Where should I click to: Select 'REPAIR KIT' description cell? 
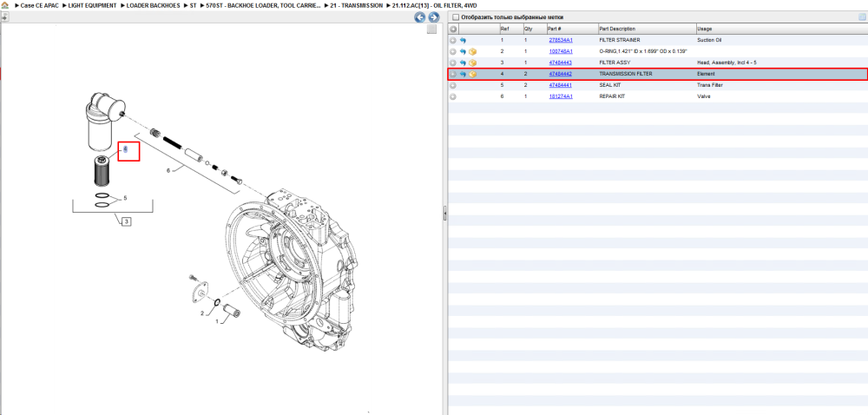point(612,96)
